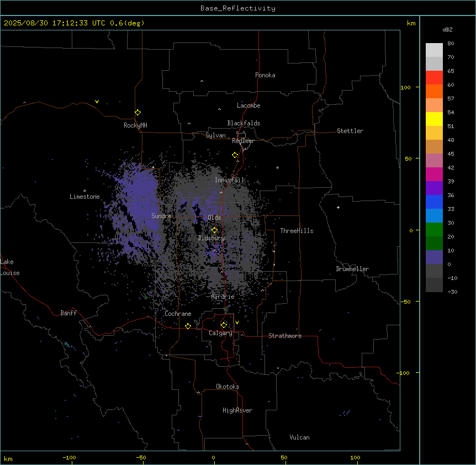This screenshot has width=476, height=465.
Task: Click the RockyMH city label
Action: coord(135,125)
